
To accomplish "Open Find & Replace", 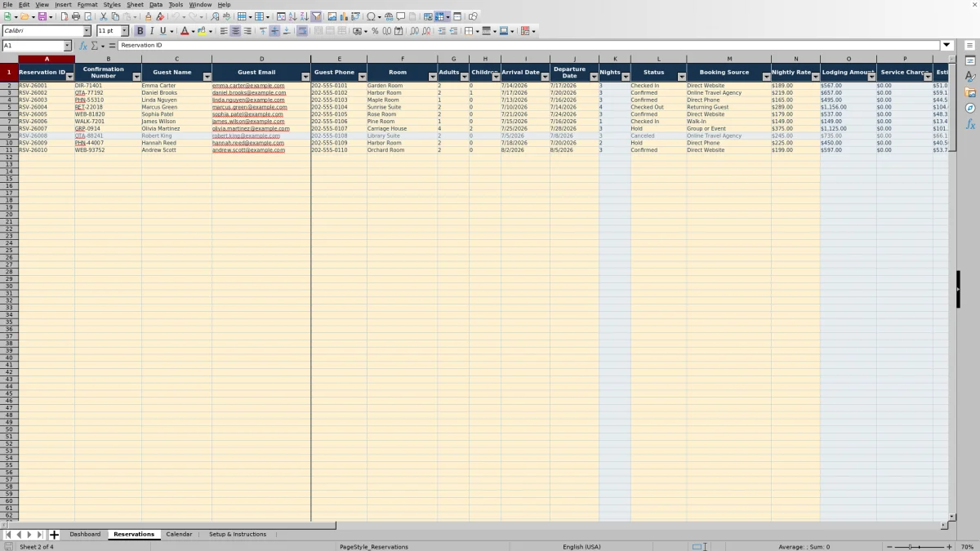I will click(215, 16).
